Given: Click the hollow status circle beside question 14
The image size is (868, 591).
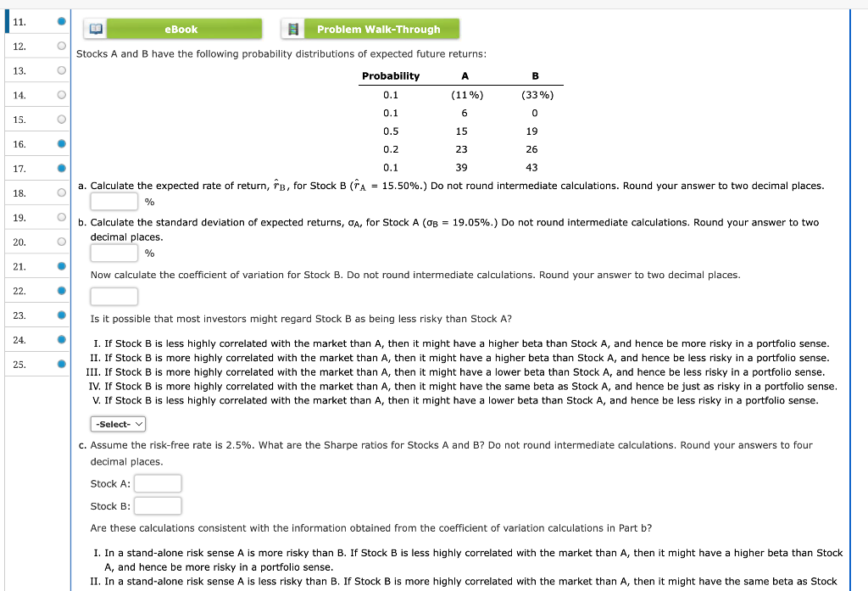Looking at the screenshot, I should (59, 94).
